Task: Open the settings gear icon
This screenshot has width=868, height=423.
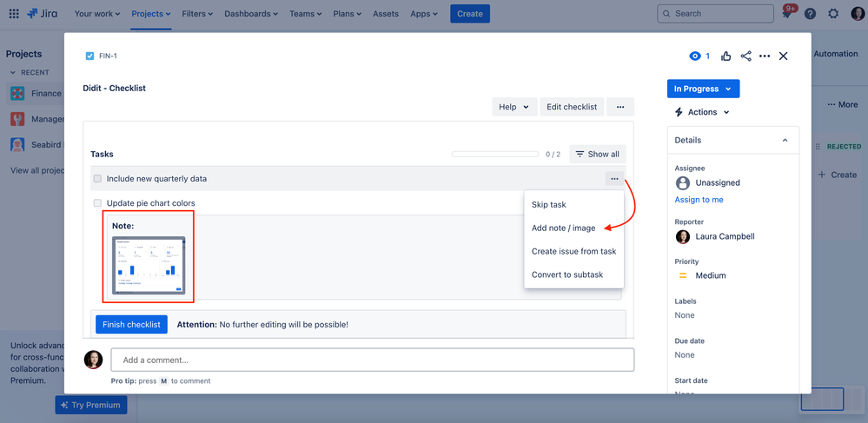Action: (x=833, y=14)
